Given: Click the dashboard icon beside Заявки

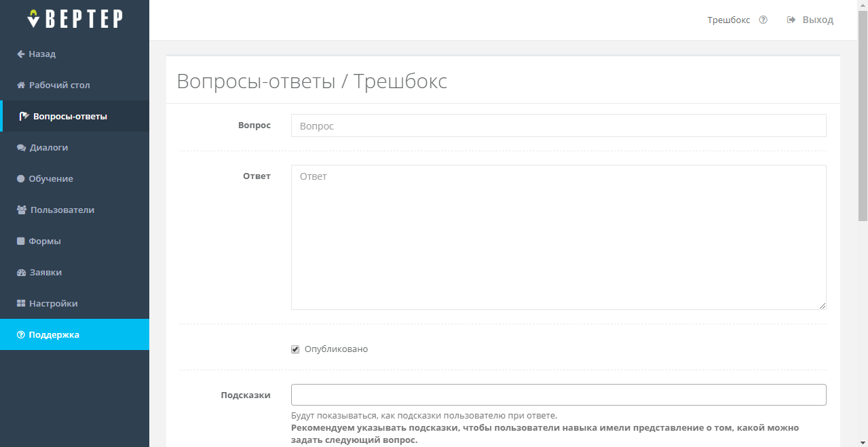Looking at the screenshot, I should [x=21, y=273].
